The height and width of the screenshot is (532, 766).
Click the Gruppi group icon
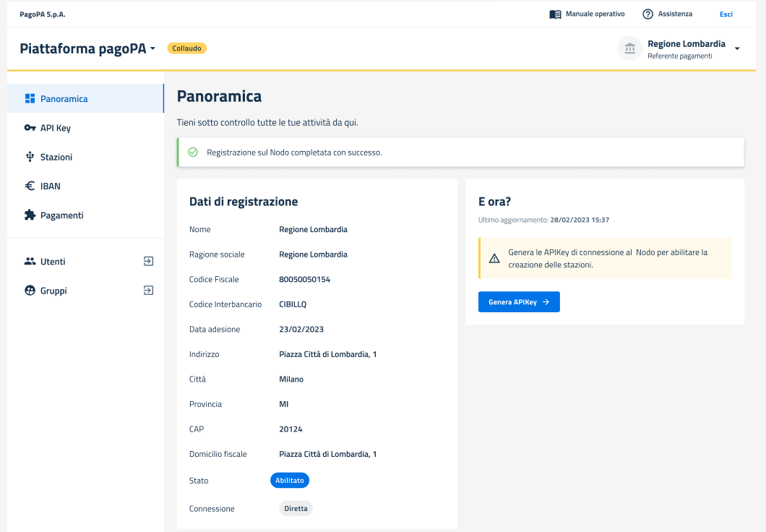30,291
